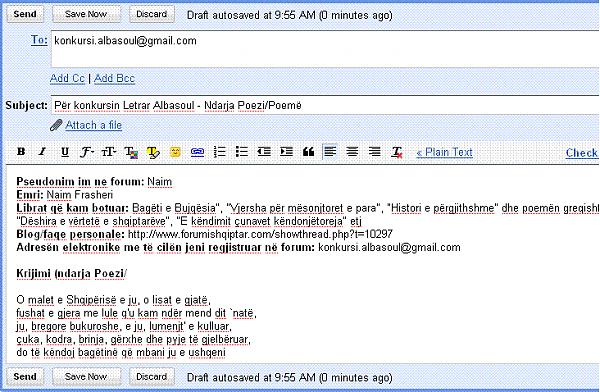600x392 pixels.
Task: Click the line starting '"Dëshira e vërtetë e shqiptarëve"'
Action: coord(189,221)
